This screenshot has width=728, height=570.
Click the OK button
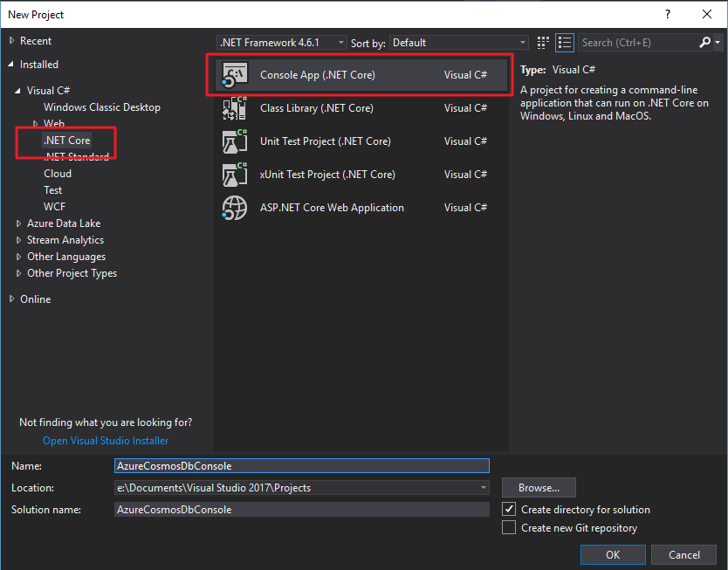(x=613, y=554)
